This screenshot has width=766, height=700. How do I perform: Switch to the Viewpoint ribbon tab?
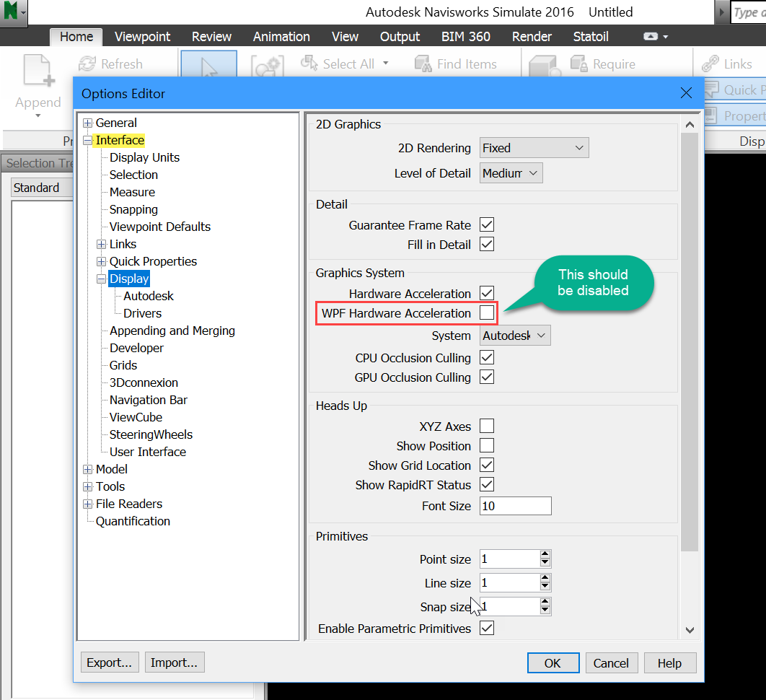[142, 36]
